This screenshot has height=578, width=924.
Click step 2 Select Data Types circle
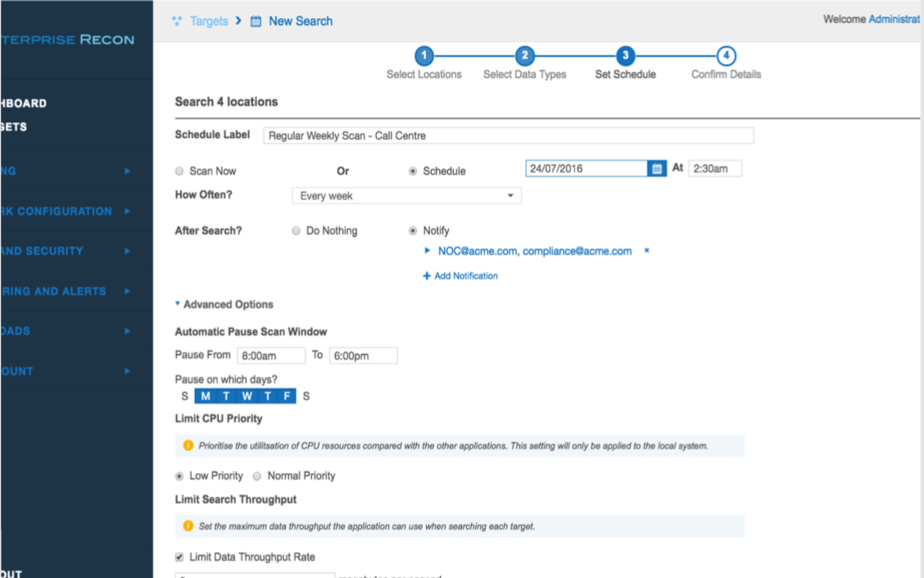[x=524, y=56]
